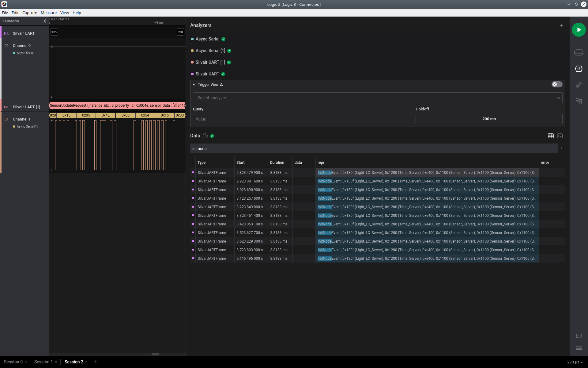Select the Async Serial [1] analyzer

point(210,51)
